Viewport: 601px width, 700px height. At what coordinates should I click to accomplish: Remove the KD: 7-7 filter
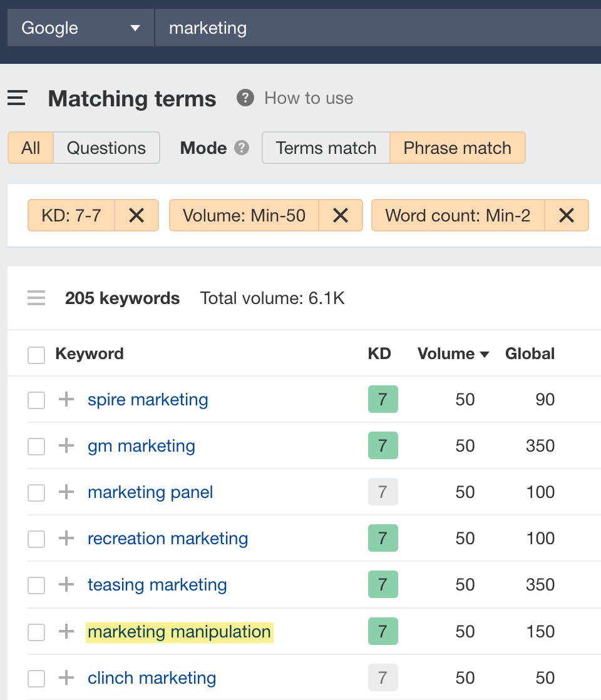pyautogui.click(x=136, y=216)
